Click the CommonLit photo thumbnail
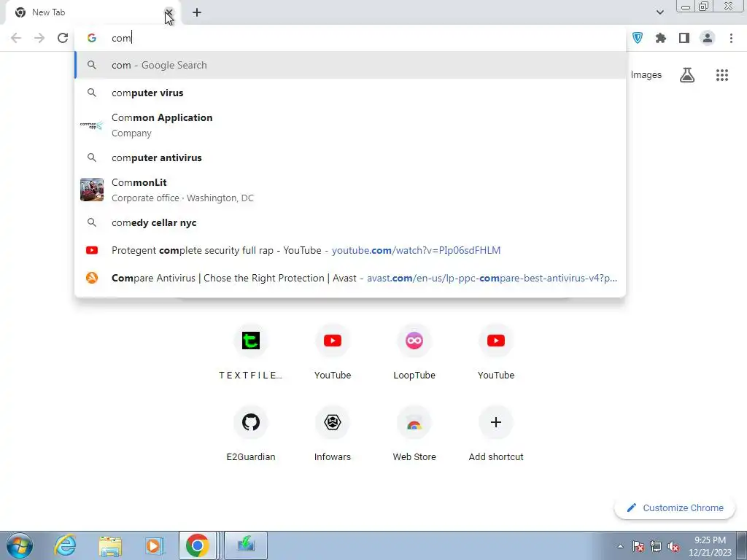Image resolution: width=747 pixels, height=560 pixels. 91,190
